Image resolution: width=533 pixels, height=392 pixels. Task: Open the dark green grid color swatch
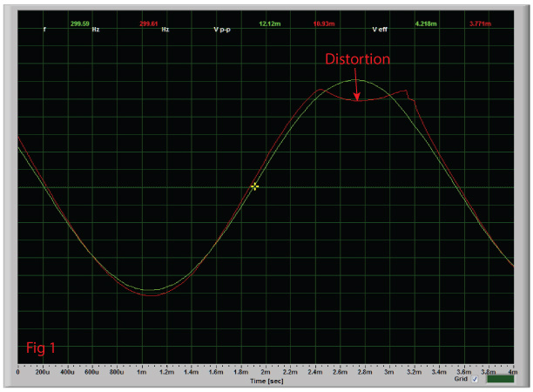500,379
